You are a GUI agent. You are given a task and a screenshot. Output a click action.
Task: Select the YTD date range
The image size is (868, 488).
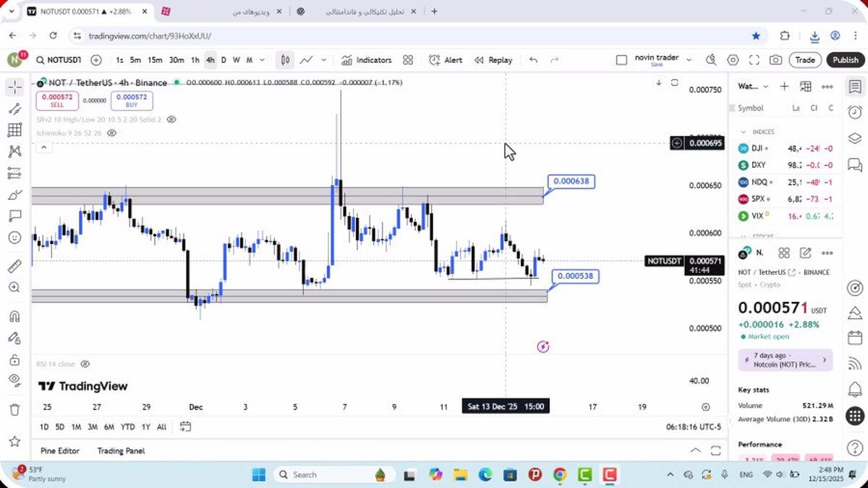pyautogui.click(x=127, y=427)
